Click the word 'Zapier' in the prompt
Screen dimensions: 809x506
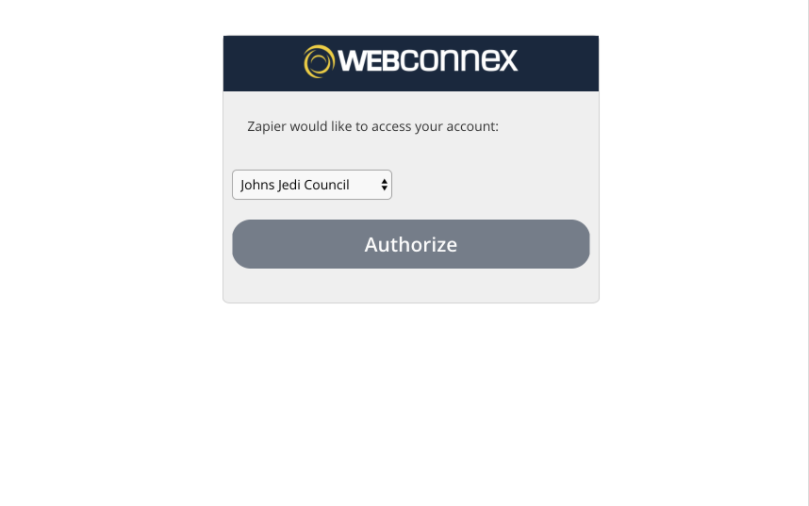click(x=266, y=126)
